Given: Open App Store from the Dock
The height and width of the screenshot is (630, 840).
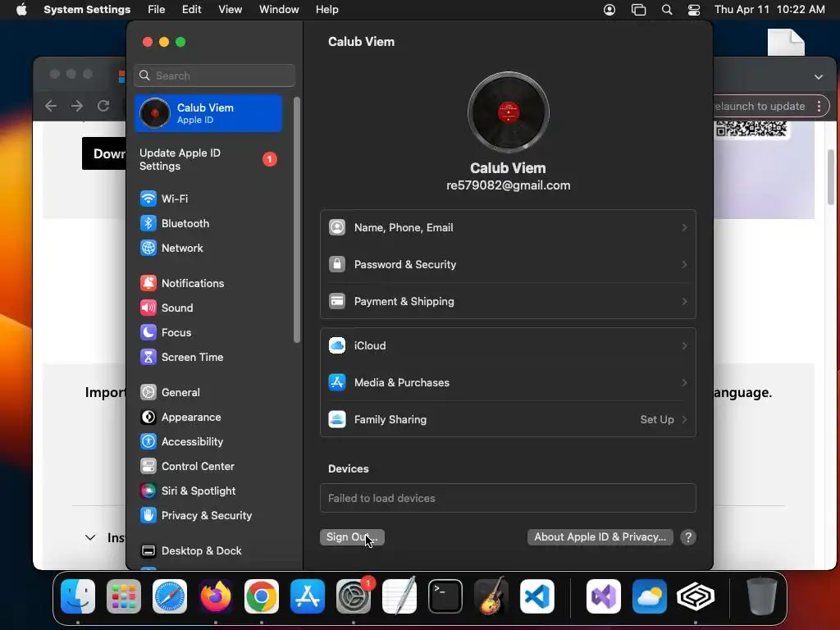Looking at the screenshot, I should 308,596.
